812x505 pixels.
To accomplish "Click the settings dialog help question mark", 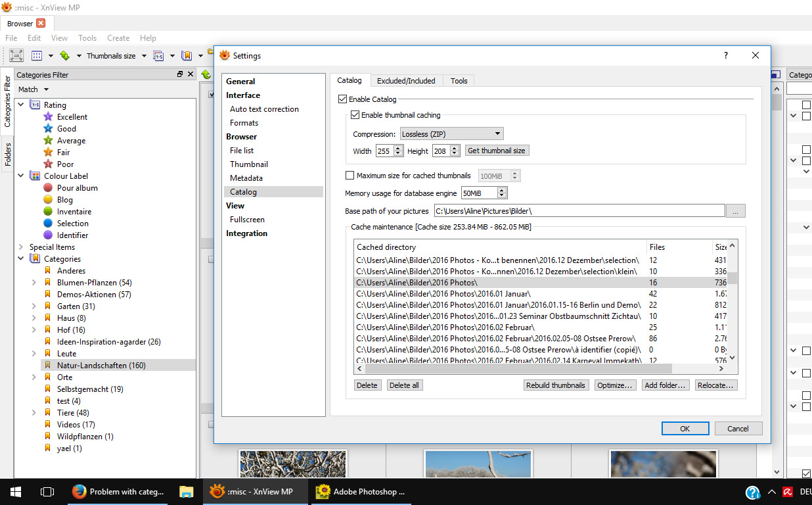I will pos(726,56).
